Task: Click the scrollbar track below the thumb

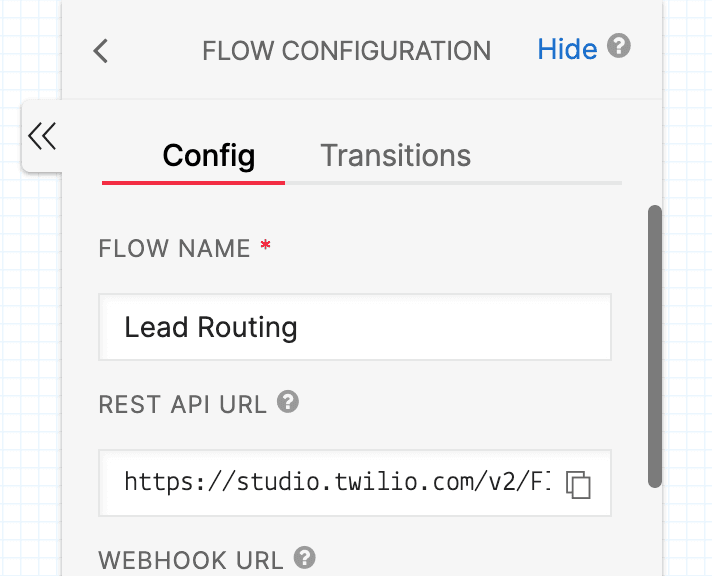Action: point(655,530)
